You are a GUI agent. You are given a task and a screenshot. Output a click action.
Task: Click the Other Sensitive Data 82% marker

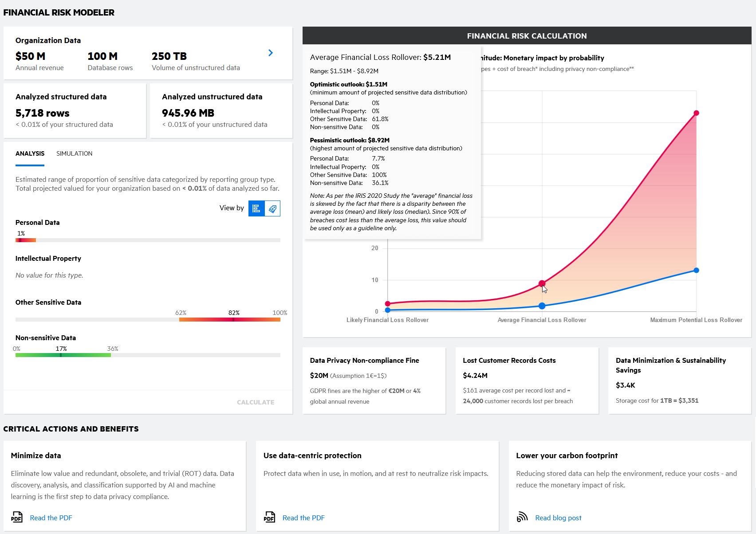233,319
